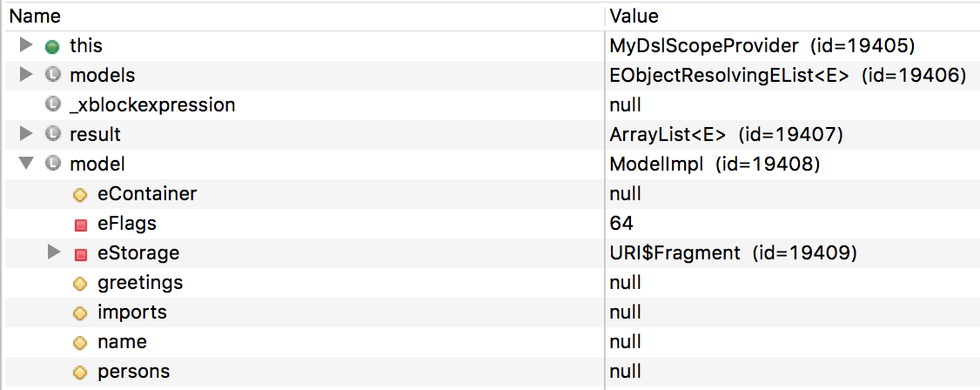Click the Name column header
The height and width of the screenshot is (390, 980).
[303, 16]
